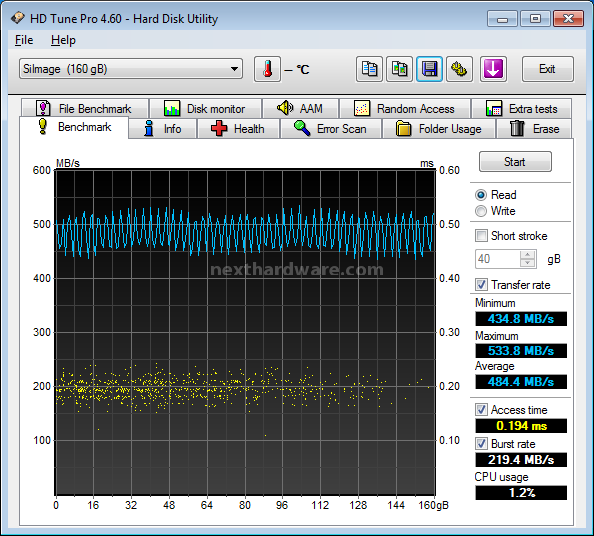
Task: Start the benchmark with Start button
Action: tap(515, 162)
